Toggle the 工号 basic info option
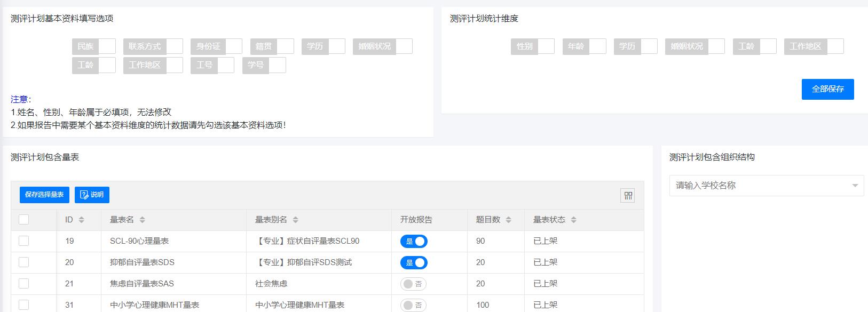The height and width of the screenshot is (312, 868). [212, 65]
